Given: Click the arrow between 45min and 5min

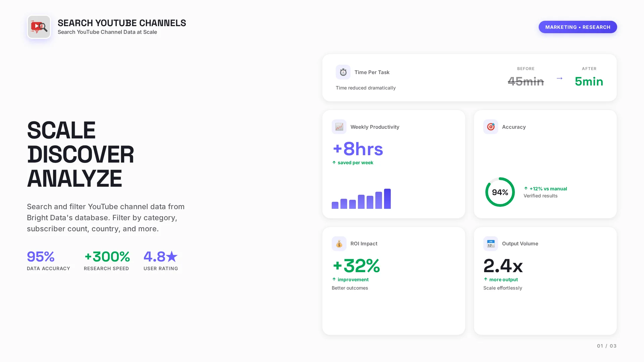Looking at the screenshot, I should pyautogui.click(x=559, y=78).
